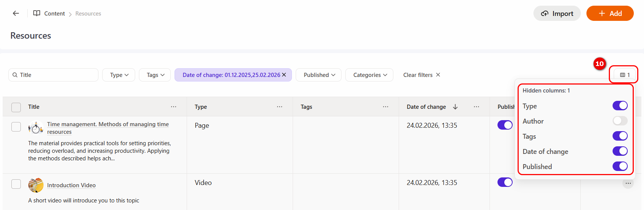This screenshot has height=210, width=644.
Task: Open Type column three-dot menu
Action: [x=279, y=107]
